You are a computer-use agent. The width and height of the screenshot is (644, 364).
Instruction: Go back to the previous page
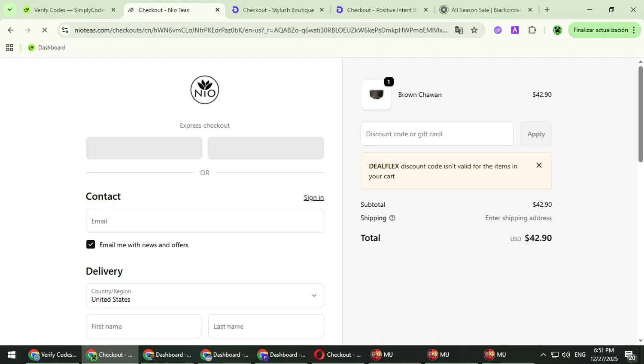(11, 30)
